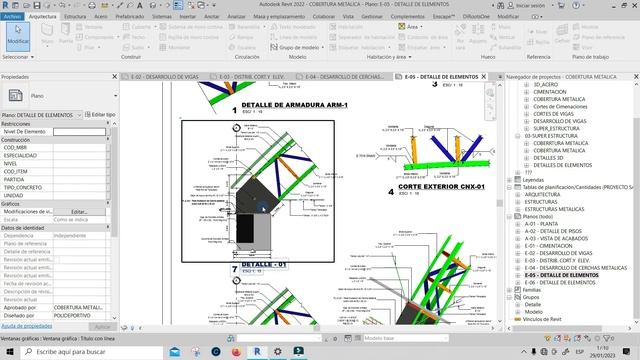Click the selection filter funnel icon
Screen dimensions: 640x360
click(607, 338)
